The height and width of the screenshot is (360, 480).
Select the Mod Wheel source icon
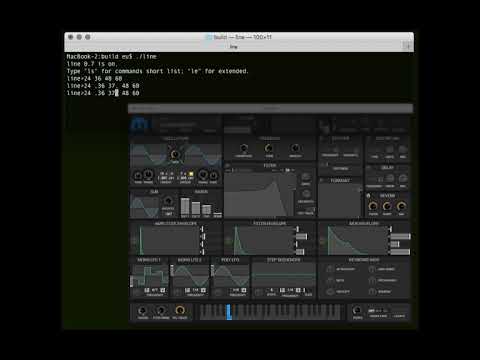(372, 269)
